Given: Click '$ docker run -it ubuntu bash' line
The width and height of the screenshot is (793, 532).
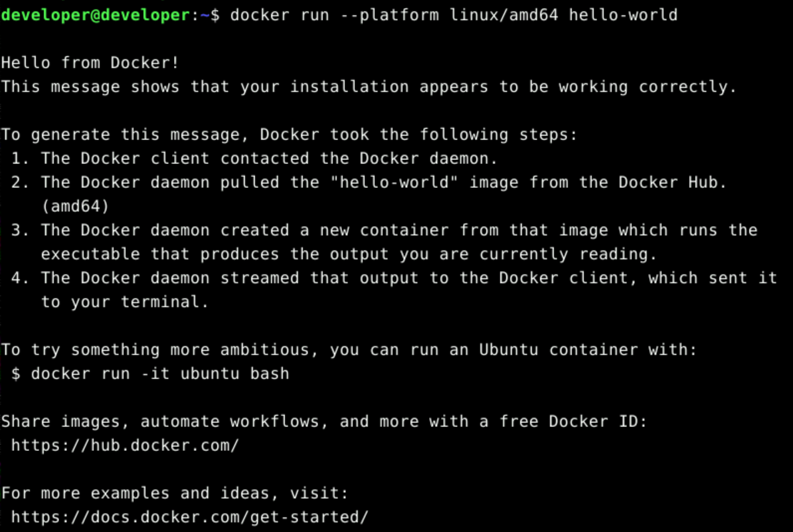Looking at the screenshot, I should (x=150, y=374).
